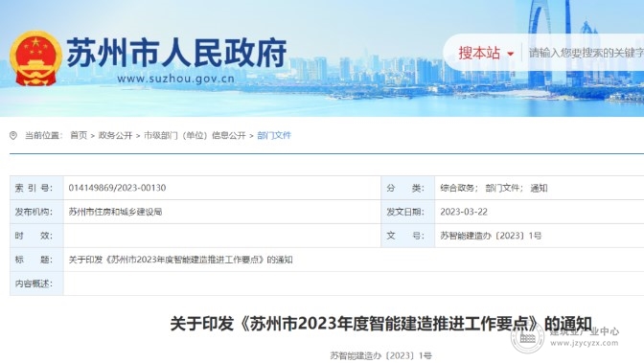
Task: Open 部门文件 breadcrumb link
Action: (x=274, y=135)
